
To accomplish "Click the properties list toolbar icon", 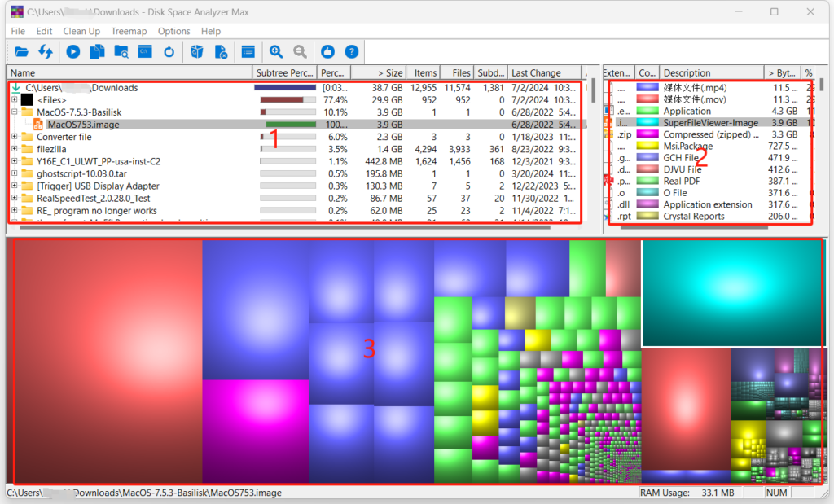I will [x=248, y=51].
